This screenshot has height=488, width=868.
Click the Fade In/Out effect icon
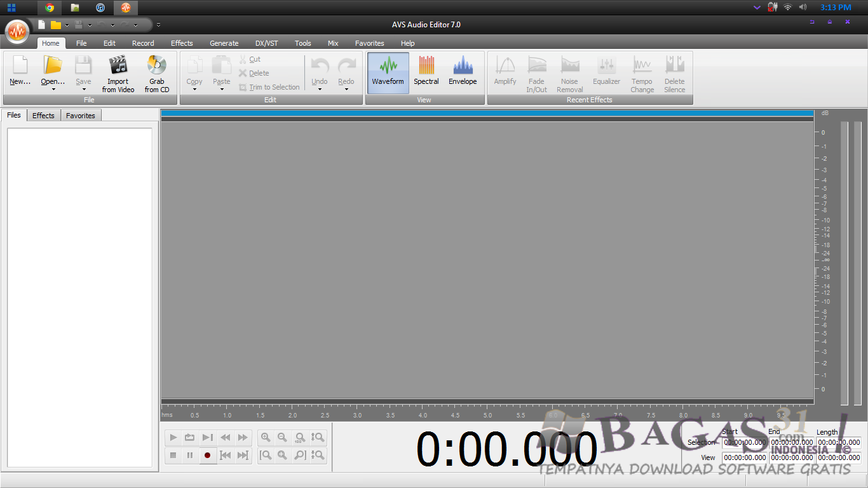(536, 65)
